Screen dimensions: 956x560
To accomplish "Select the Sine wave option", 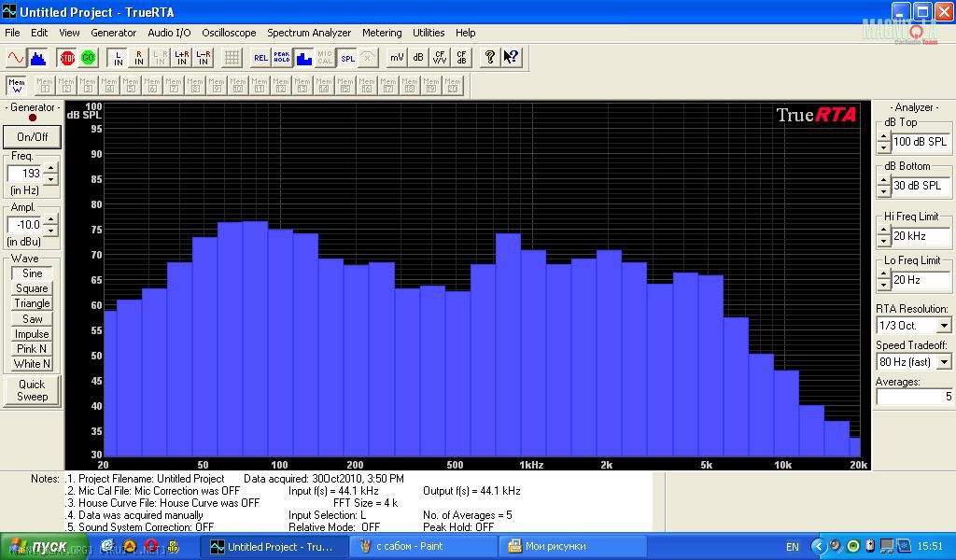I will point(32,273).
